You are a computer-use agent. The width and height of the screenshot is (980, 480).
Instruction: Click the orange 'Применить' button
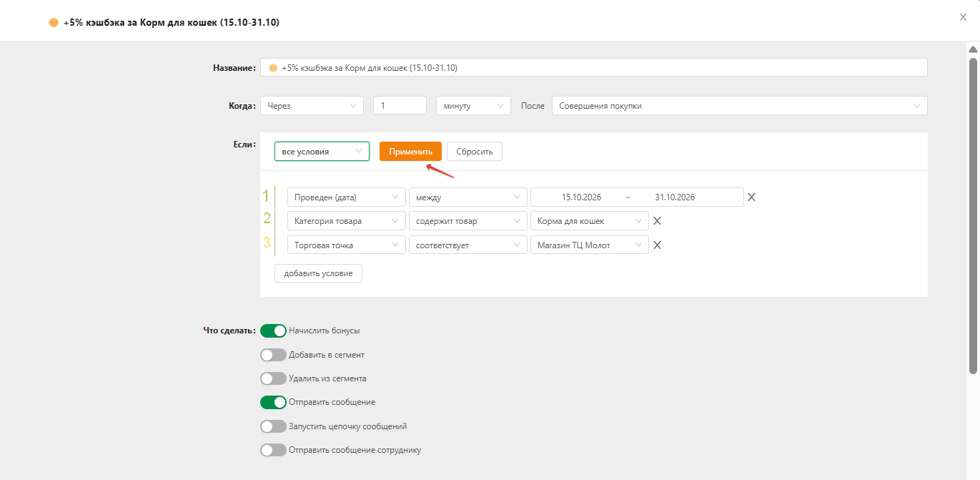[410, 152]
